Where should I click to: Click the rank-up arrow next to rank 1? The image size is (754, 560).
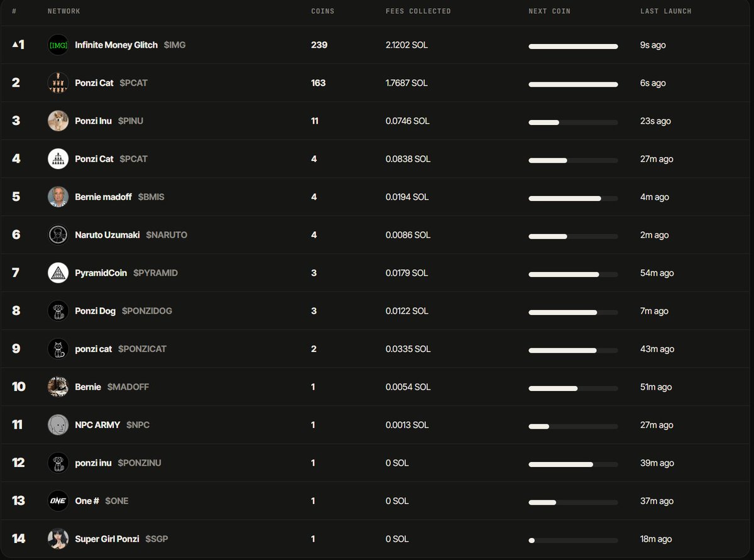point(15,45)
